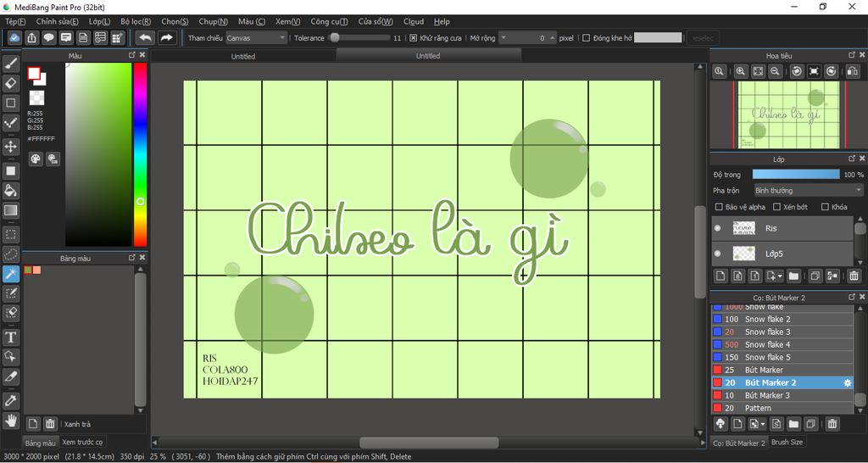Hide the Ris layer

click(x=718, y=228)
